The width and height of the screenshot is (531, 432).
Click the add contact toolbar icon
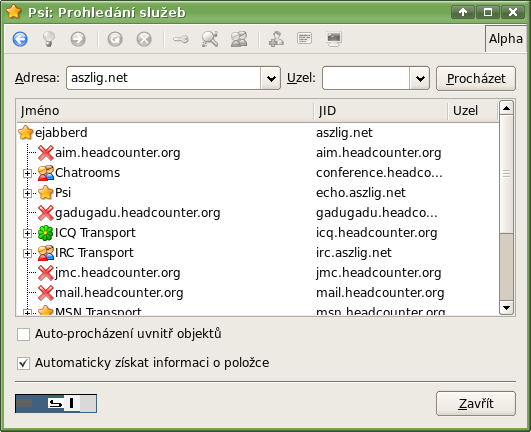[276, 39]
